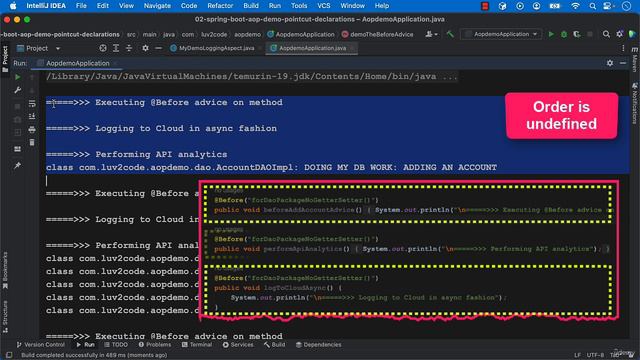Open the Apple menu
The image size is (640, 360).
point(13,6)
